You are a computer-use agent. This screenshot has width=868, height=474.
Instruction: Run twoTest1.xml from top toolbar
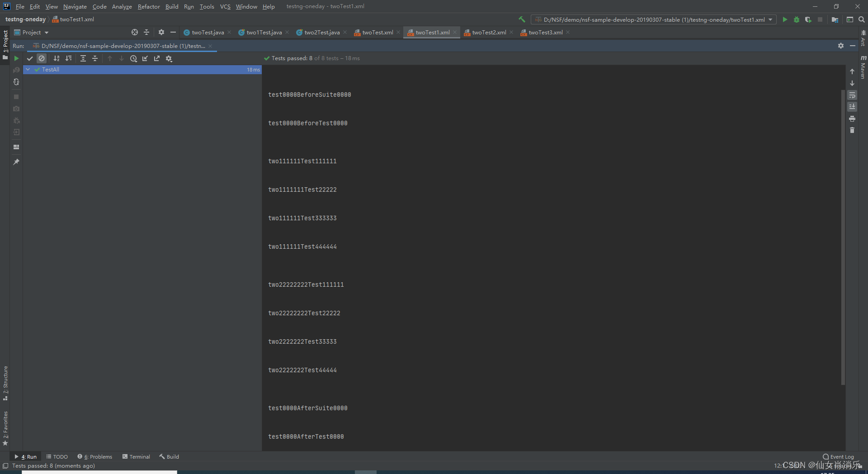click(x=785, y=19)
